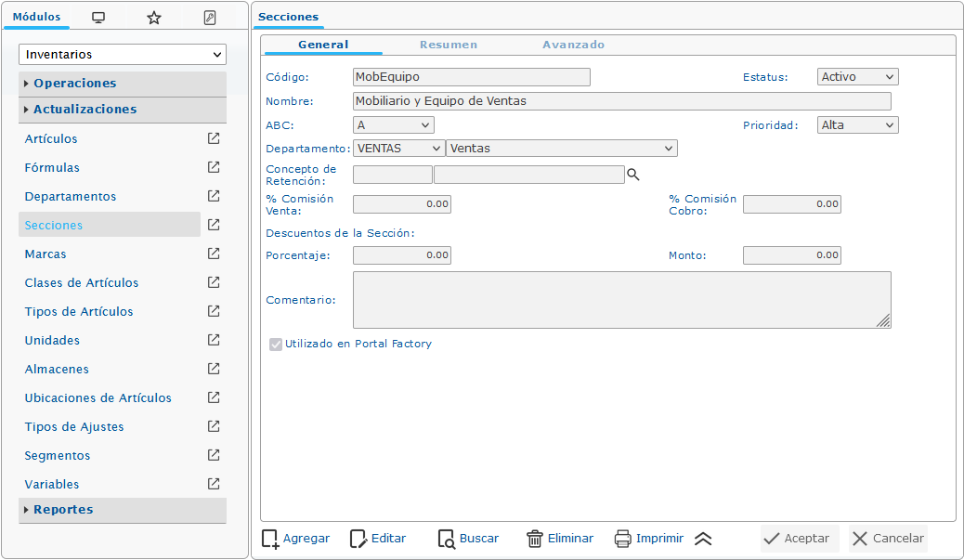This screenshot has width=964, height=560.
Task: Click the Comentario text area
Action: click(x=622, y=300)
